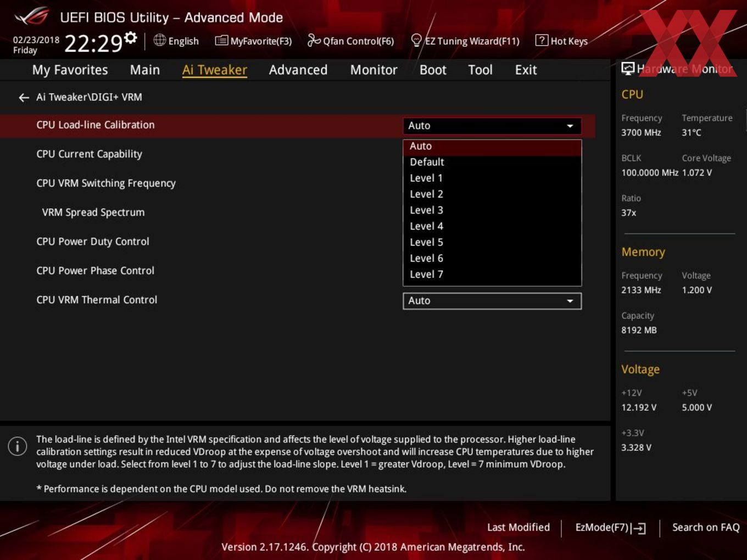Click the settings gear beside the clock

click(131, 37)
